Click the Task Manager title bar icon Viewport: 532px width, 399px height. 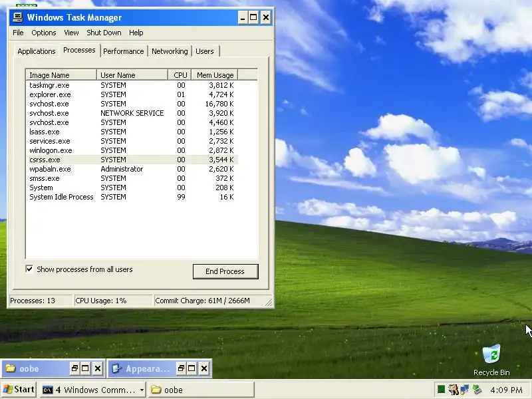[x=17, y=17]
